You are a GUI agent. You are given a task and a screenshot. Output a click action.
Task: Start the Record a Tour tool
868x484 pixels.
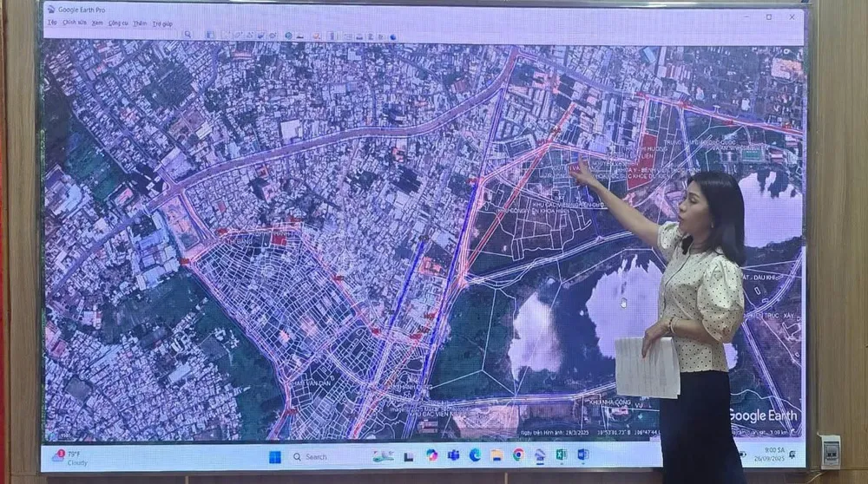tap(273, 35)
